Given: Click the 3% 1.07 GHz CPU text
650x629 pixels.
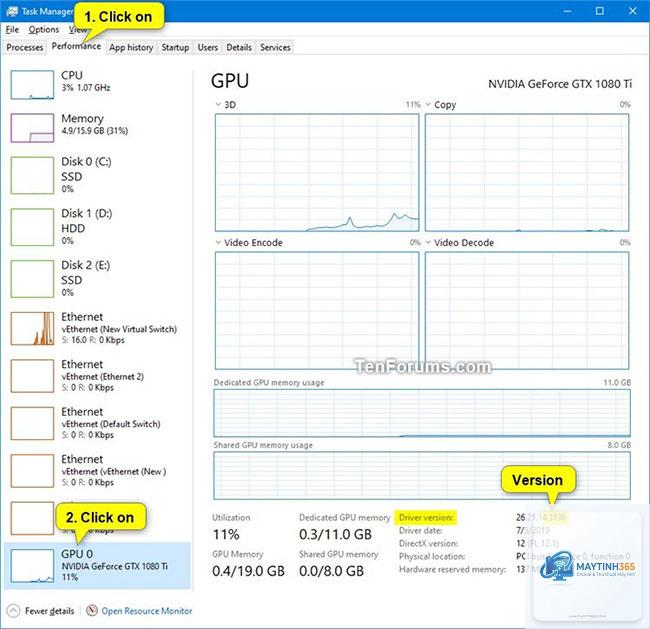Looking at the screenshot, I should pyautogui.click(x=86, y=88).
